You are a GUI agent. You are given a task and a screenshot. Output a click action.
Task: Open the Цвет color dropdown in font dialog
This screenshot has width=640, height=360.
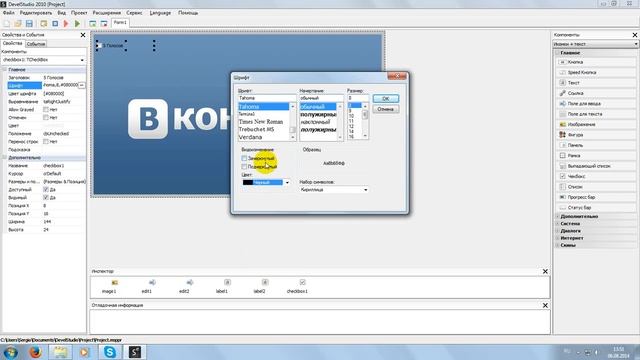click(x=287, y=182)
